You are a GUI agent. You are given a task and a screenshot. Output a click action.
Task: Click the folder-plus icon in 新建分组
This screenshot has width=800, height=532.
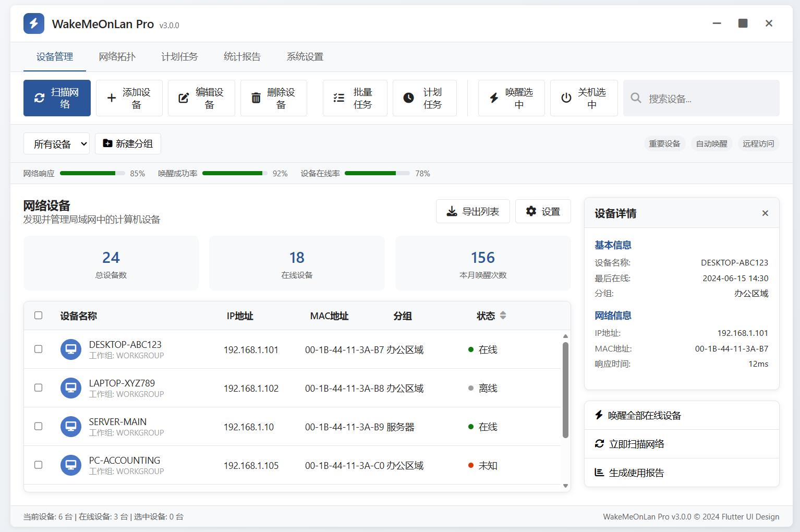pos(107,143)
